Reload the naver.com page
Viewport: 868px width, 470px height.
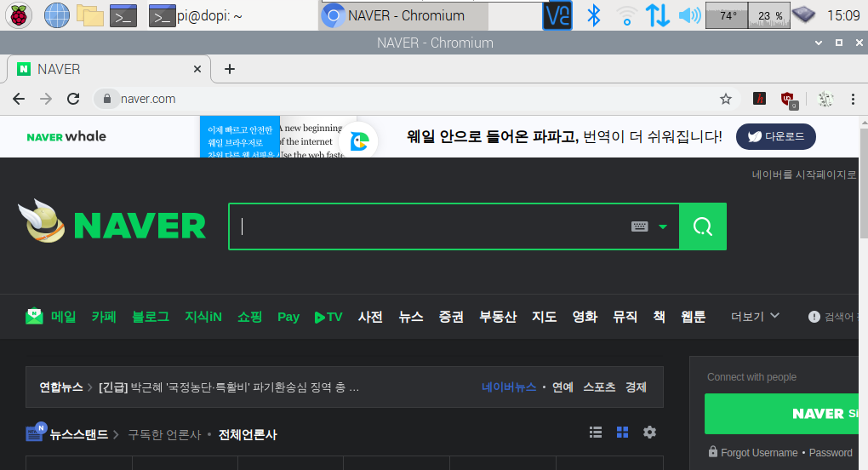tap(73, 99)
